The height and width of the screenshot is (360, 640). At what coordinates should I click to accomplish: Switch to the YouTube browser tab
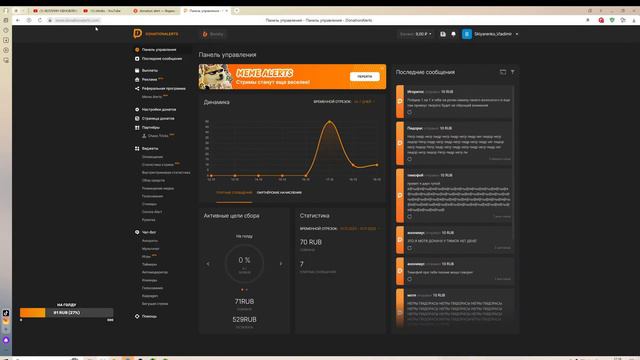click(104, 11)
